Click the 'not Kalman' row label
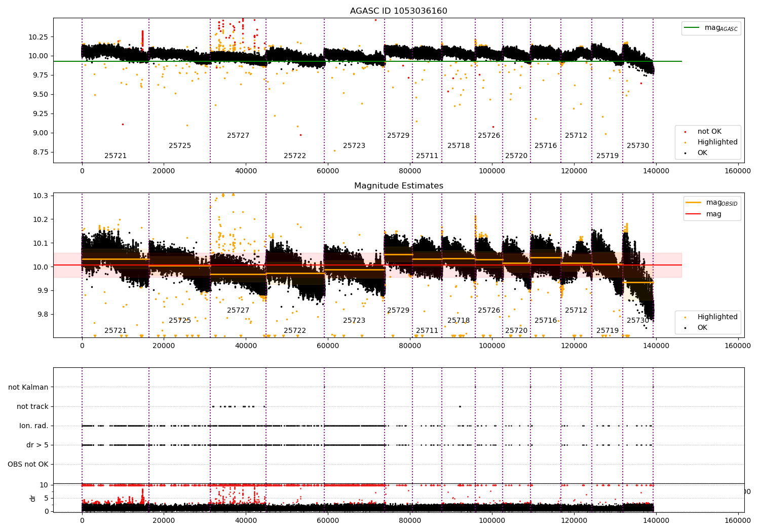 point(28,387)
